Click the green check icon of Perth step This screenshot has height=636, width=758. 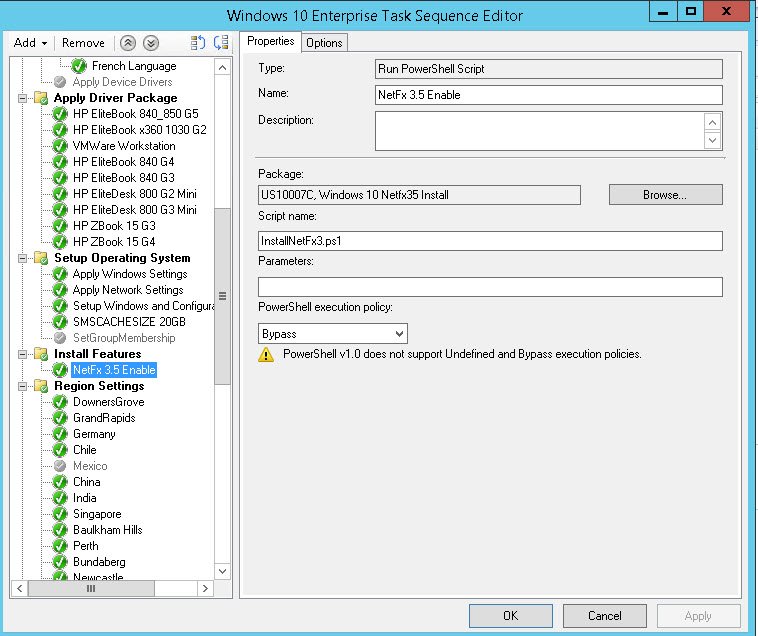tap(60, 546)
